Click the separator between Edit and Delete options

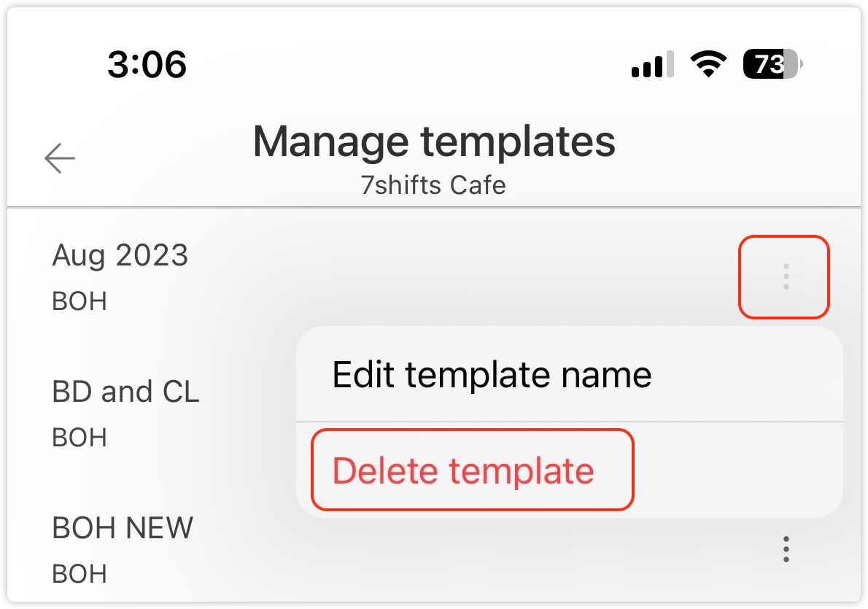point(569,422)
